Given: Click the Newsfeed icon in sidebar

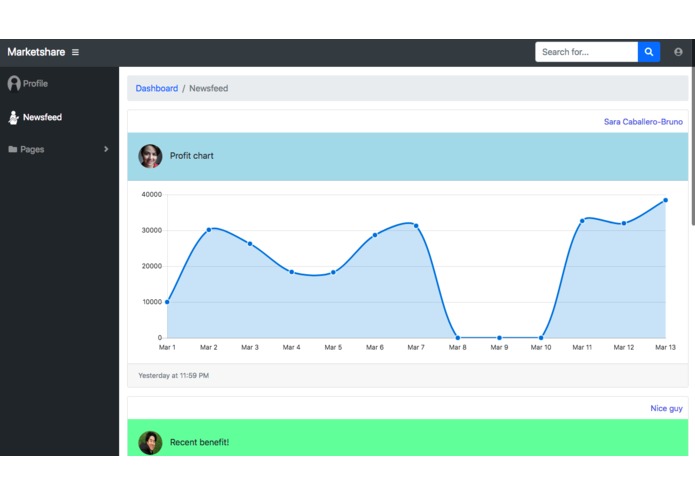Looking at the screenshot, I should tap(13, 117).
